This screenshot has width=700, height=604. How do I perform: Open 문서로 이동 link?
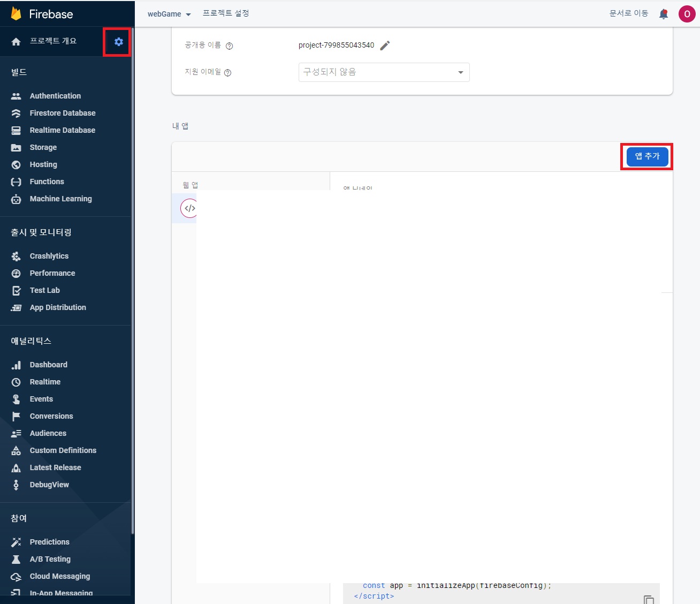click(629, 13)
